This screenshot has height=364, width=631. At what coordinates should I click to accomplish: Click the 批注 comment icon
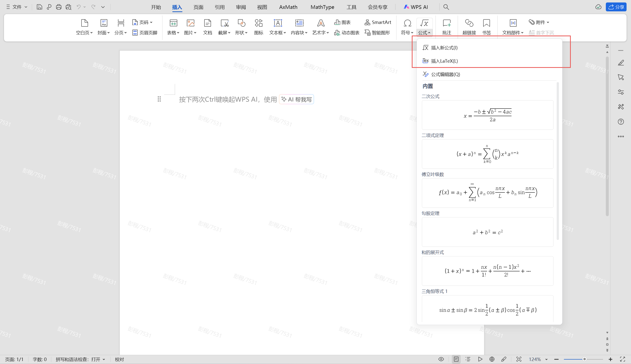click(446, 23)
